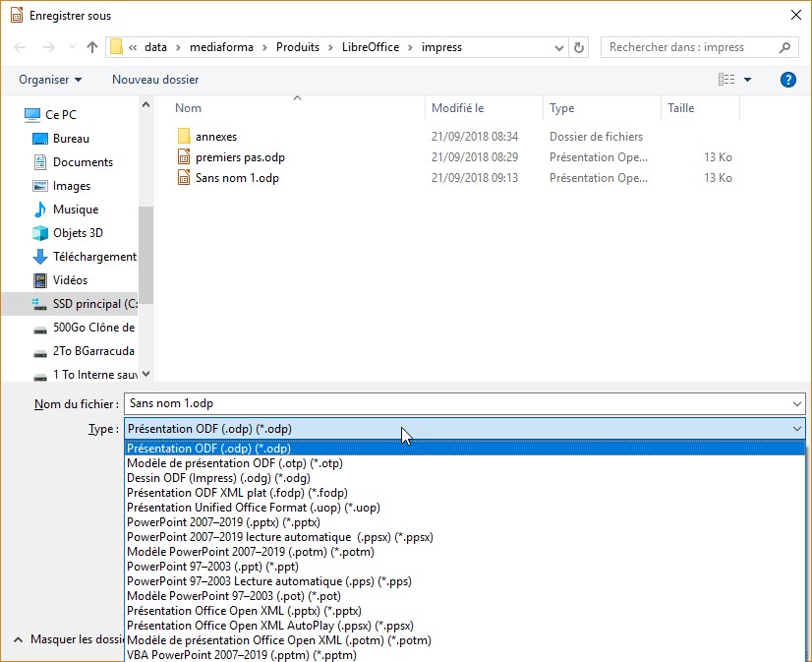
Task: Open Objets 3D in navigation pane
Action: click(x=78, y=233)
